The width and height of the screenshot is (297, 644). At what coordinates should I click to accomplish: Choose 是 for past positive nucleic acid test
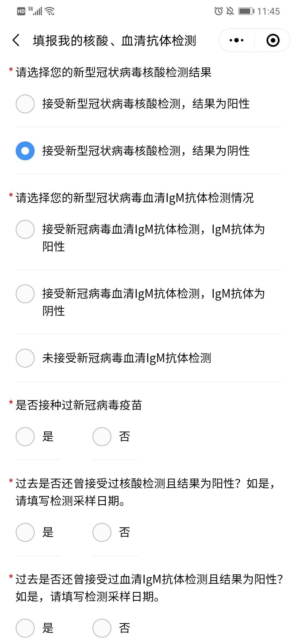pyautogui.click(x=25, y=532)
